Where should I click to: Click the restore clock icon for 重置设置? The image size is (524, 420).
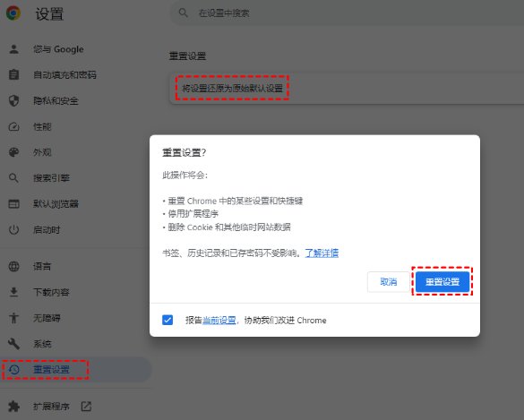point(14,370)
